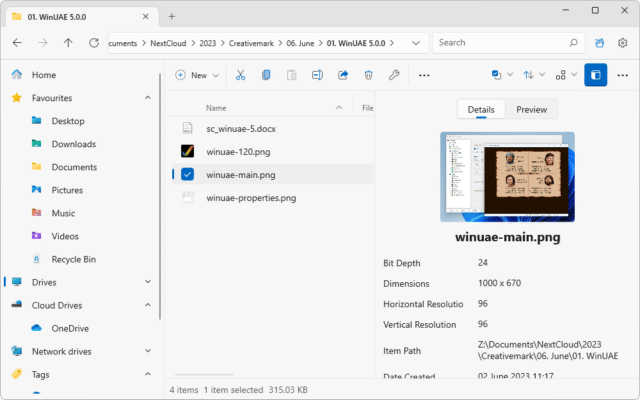
Task: Expand the Network drives section
Action: [148, 351]
